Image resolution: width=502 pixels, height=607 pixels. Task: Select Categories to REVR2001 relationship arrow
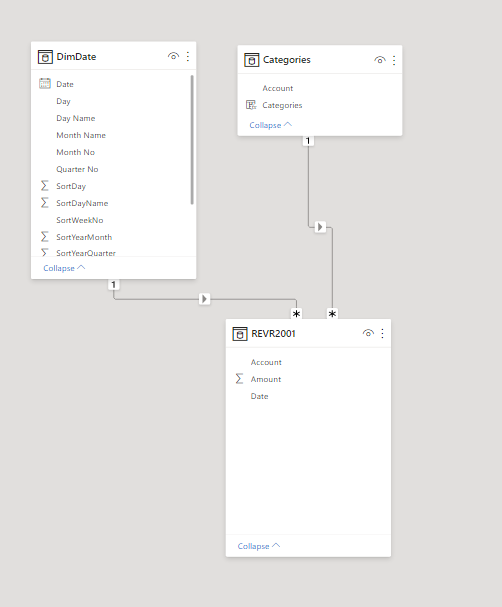tap(320, 227)
